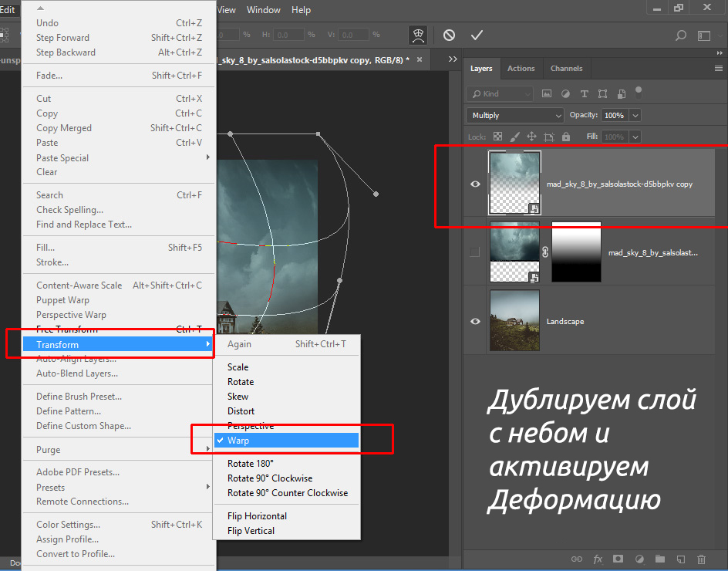Switch to the Actions tab
728x571 pixels.
coord(521,69)
